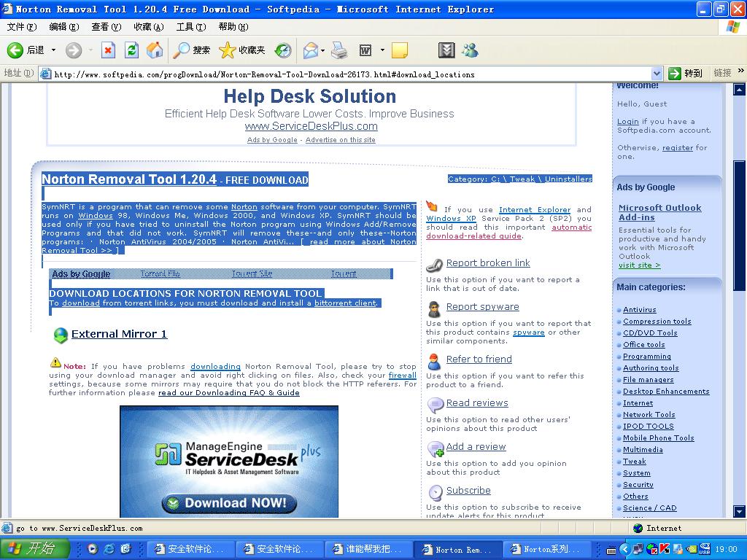This screenshot has height=560, width=747.
Task: Click www.ServiceDeskPlus.com ad link
Action: (311, 126)
